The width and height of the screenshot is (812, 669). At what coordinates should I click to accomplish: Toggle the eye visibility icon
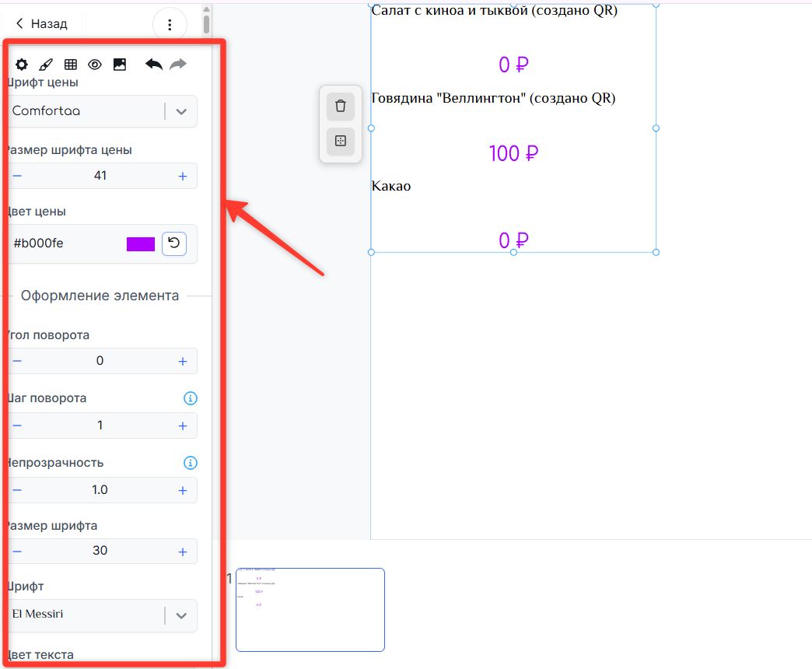coord(95,65)
